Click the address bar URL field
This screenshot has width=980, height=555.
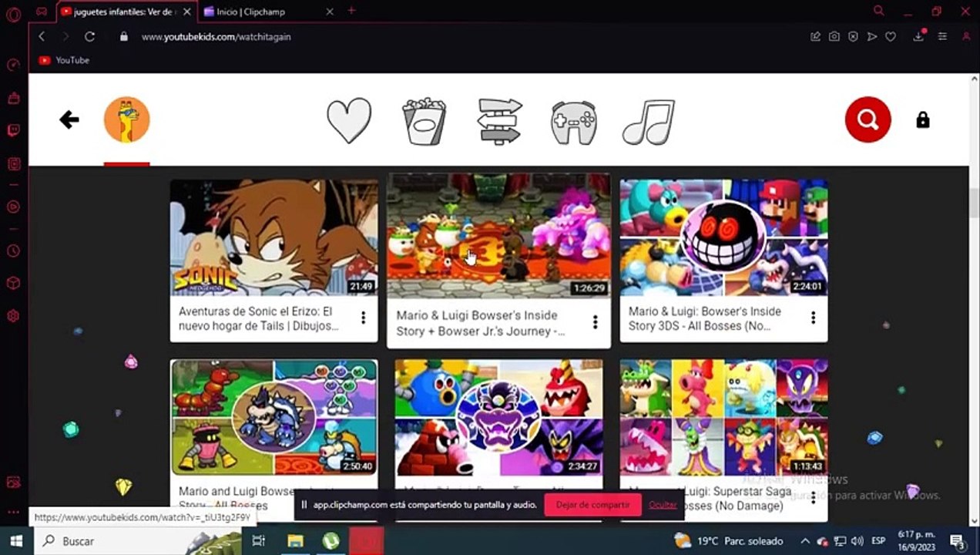pyautogui.click(x=462, y=36)
